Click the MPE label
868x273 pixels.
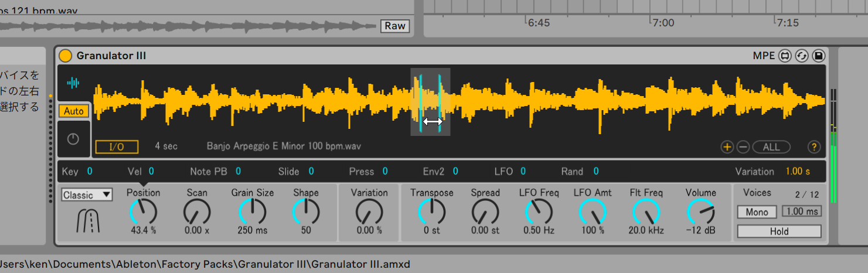[x=764, y=56]
